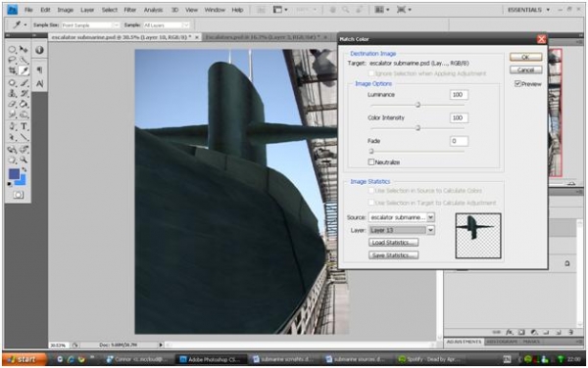Confirm Match Color with OK
This screenshot has height=368, width=588.
click(525, 57)
